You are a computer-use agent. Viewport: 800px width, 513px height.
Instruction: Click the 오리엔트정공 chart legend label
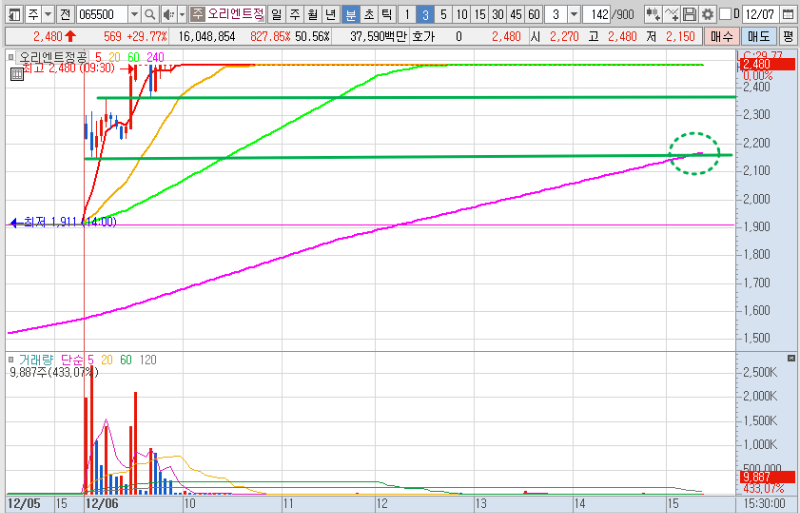coord(53,57)
